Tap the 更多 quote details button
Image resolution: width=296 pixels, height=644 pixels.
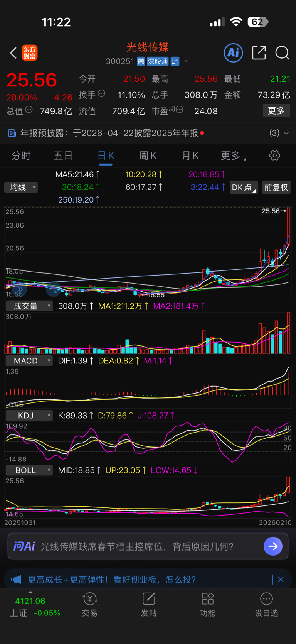click(x=276, y=111)
